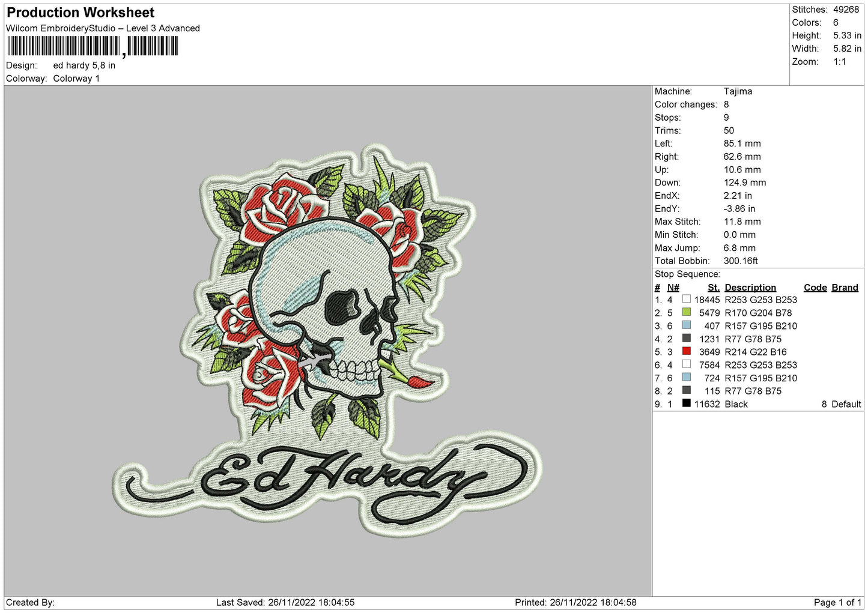Click the machine value 'Tajima'
This screenshot has width=868, height=613.
(738, 91)
